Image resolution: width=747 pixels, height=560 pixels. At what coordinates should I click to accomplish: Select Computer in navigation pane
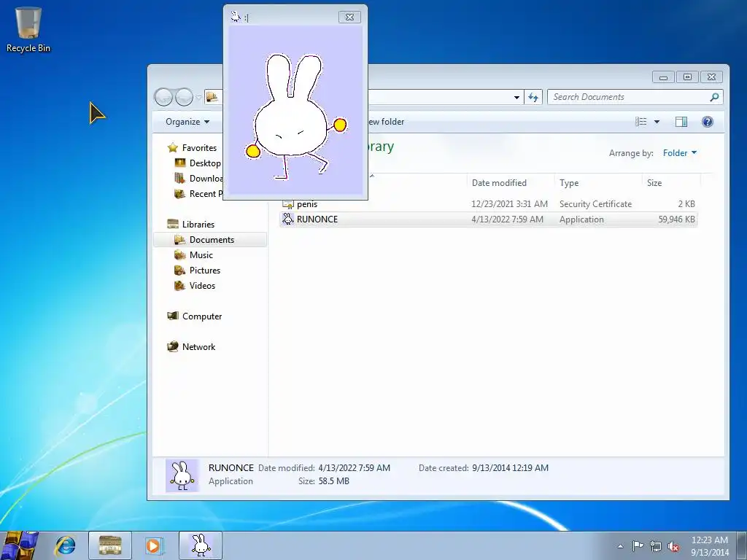202,316
